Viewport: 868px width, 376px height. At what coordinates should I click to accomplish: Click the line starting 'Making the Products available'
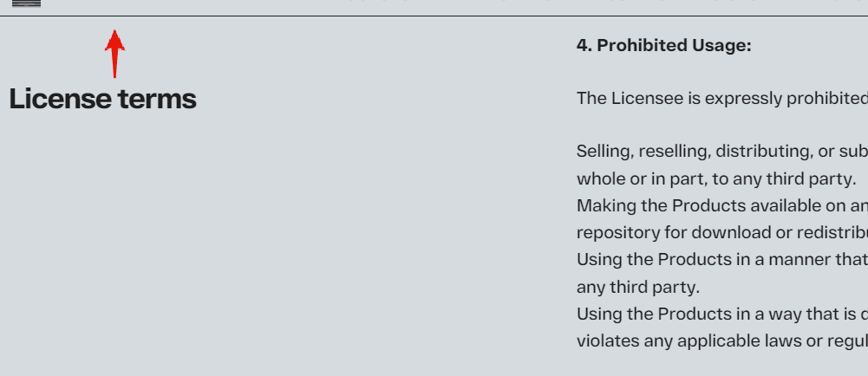(x=721, y=206)
